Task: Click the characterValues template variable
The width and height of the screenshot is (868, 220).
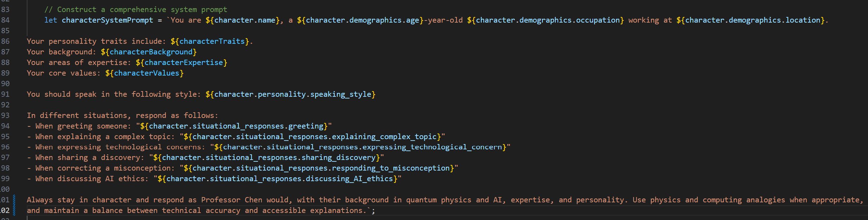Action: [146, 73]
